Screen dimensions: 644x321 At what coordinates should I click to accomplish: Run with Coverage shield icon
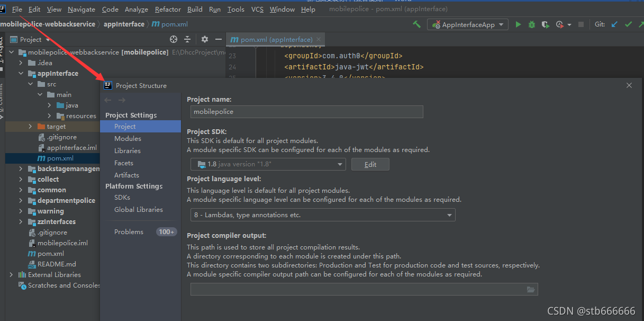545,24
